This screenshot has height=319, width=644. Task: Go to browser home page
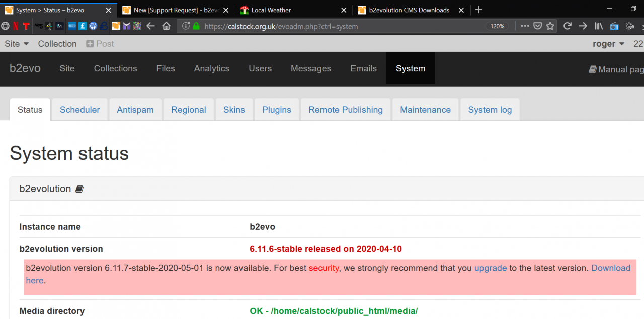pyautogui.click(x=167, y=26)
